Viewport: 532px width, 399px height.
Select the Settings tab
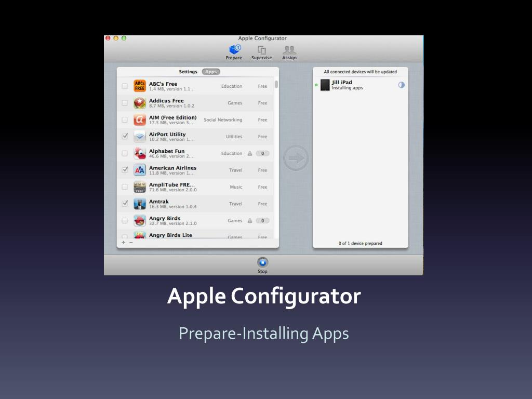coord(188,72)
